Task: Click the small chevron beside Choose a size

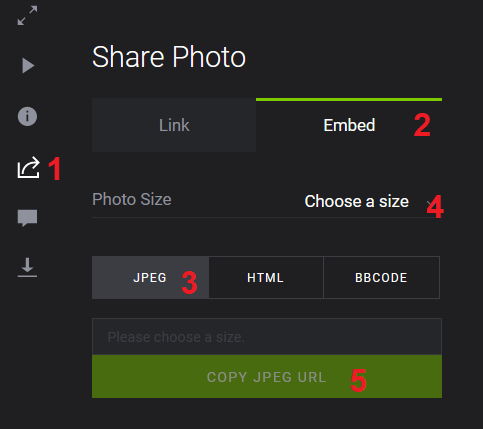Action: point(429,202)
